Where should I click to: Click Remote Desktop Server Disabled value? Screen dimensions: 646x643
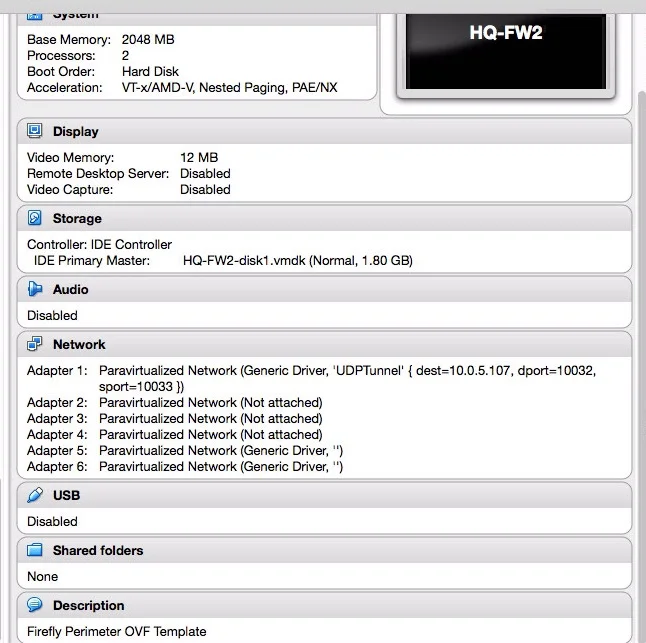[x=205, y=173]
